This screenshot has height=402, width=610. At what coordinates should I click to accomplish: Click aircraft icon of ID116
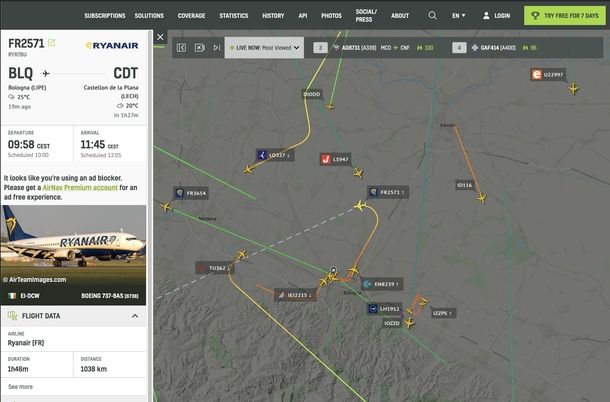pyautogui.click(x=482, y=198)
